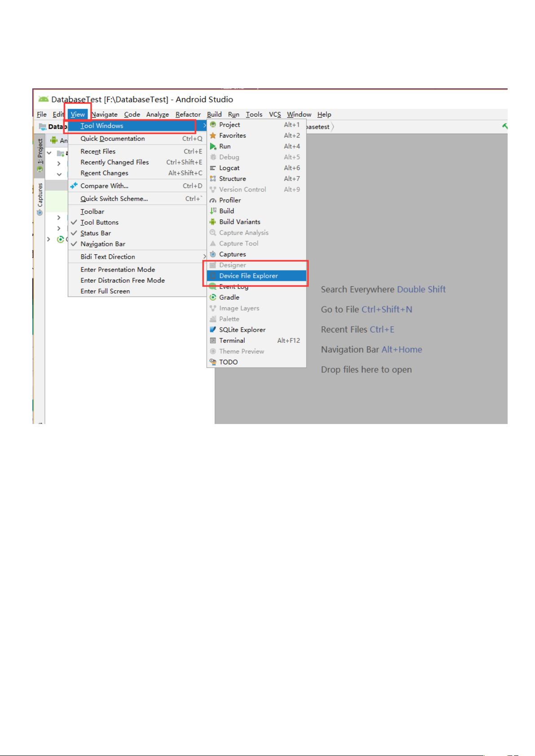The image size is (535, 756).
Task: Toggle the Tool Buttons option
Action: click(x=136, y=223)
